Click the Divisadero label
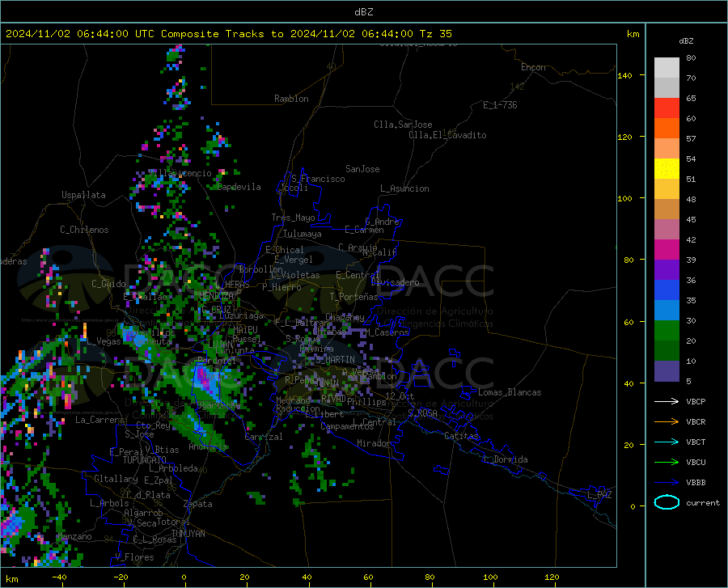 pyautogui.click(x=395, y=282)
